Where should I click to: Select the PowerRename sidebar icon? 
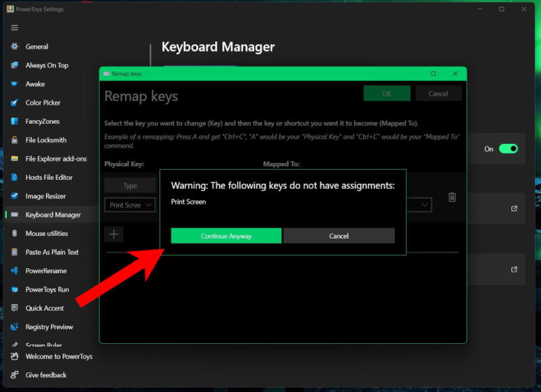(x=15, y=270)
